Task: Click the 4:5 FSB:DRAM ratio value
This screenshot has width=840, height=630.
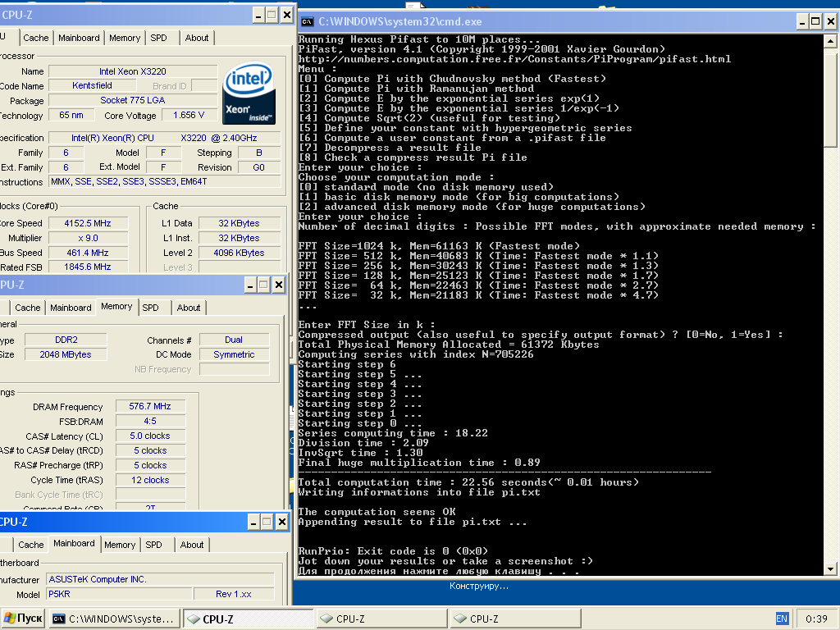Action: pos(150,422)
